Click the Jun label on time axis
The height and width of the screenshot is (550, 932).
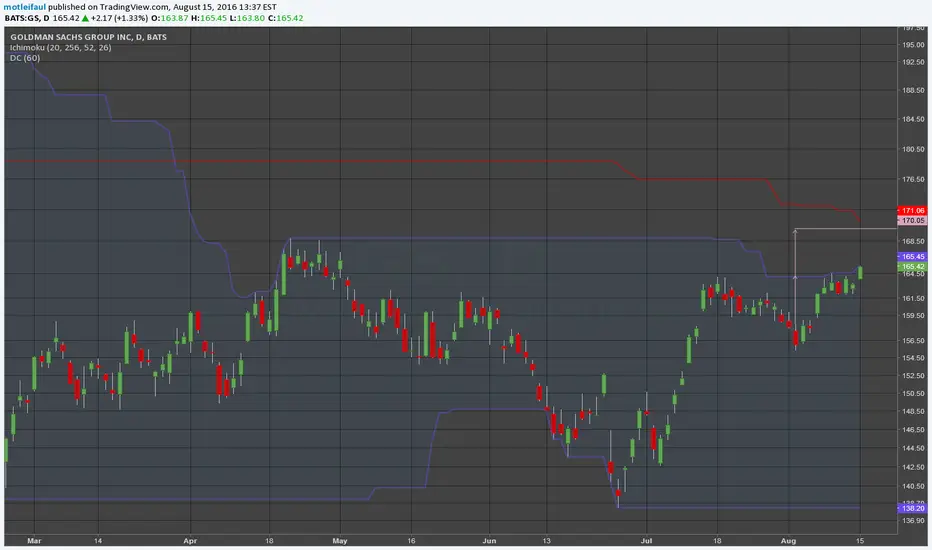[x=489, y=541]
